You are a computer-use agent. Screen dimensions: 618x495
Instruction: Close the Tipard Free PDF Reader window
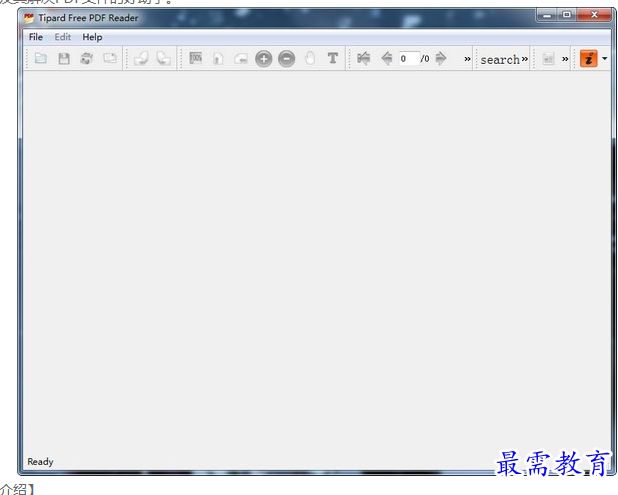pos(594,15)
